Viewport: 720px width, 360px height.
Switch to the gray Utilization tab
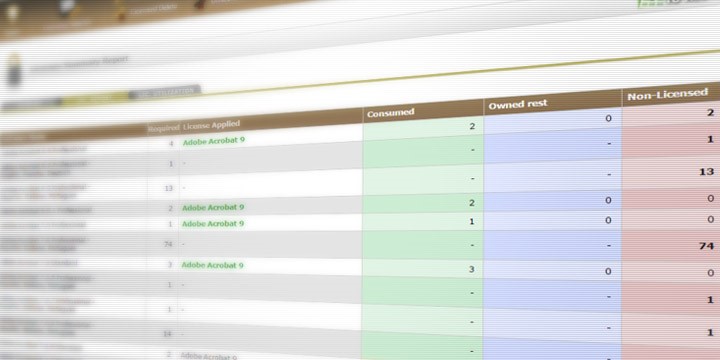(164, 92)
